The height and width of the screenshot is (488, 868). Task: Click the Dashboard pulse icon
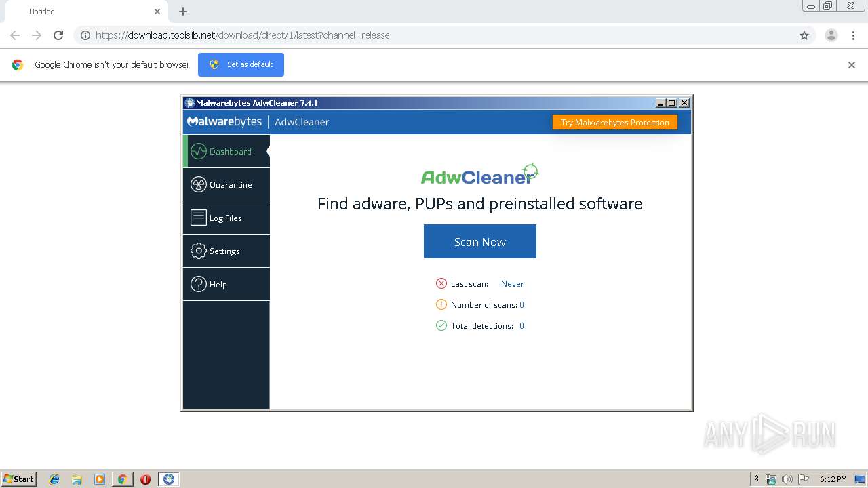click(x=199, y=151)
